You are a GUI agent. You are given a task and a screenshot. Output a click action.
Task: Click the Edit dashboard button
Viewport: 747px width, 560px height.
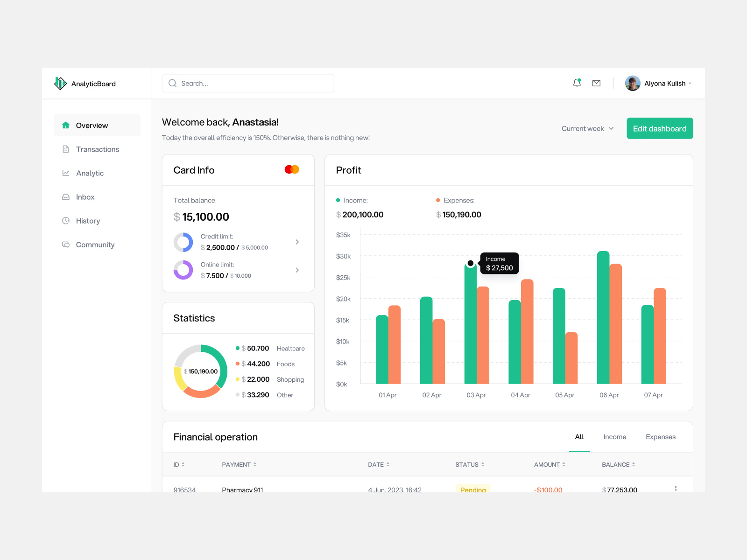click(659, 128)
